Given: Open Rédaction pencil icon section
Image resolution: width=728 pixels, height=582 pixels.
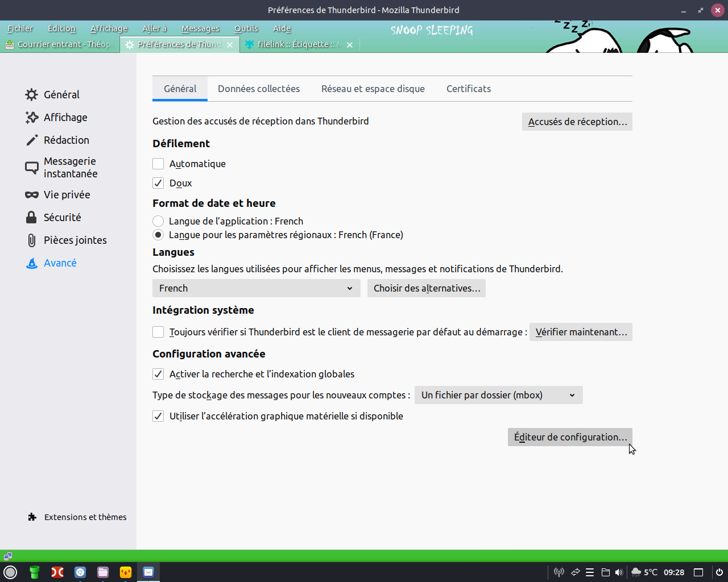Looking at the screenshot, I should (x=32, y=140).
